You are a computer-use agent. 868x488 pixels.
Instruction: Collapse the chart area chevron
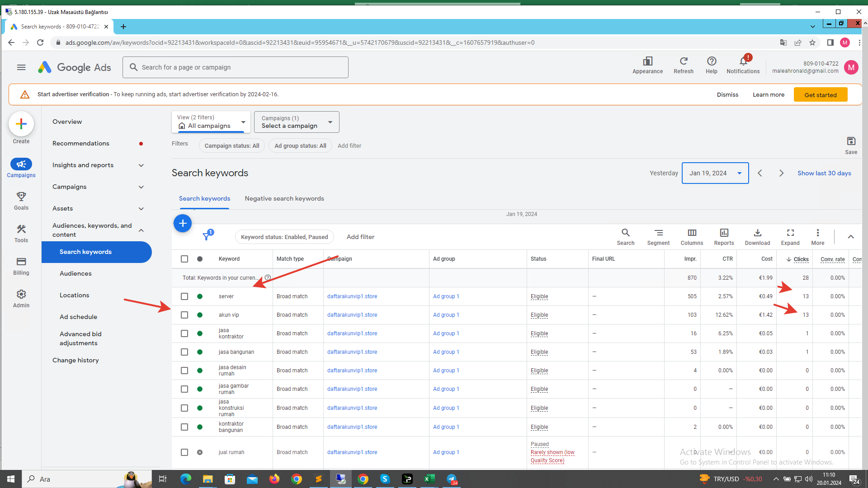click(x=851, y=237)
